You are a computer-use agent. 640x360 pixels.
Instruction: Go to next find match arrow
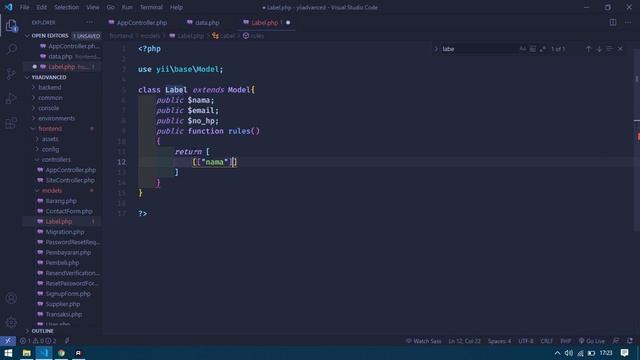599,49
